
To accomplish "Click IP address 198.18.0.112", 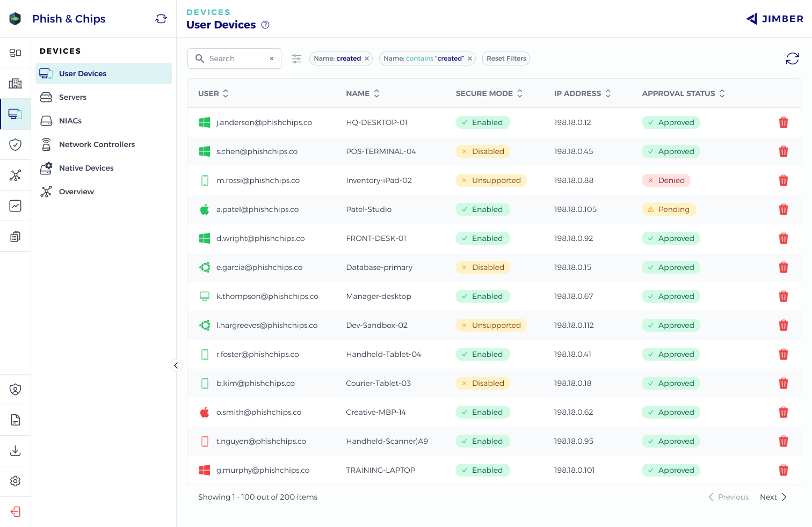I will click(574, 325).
